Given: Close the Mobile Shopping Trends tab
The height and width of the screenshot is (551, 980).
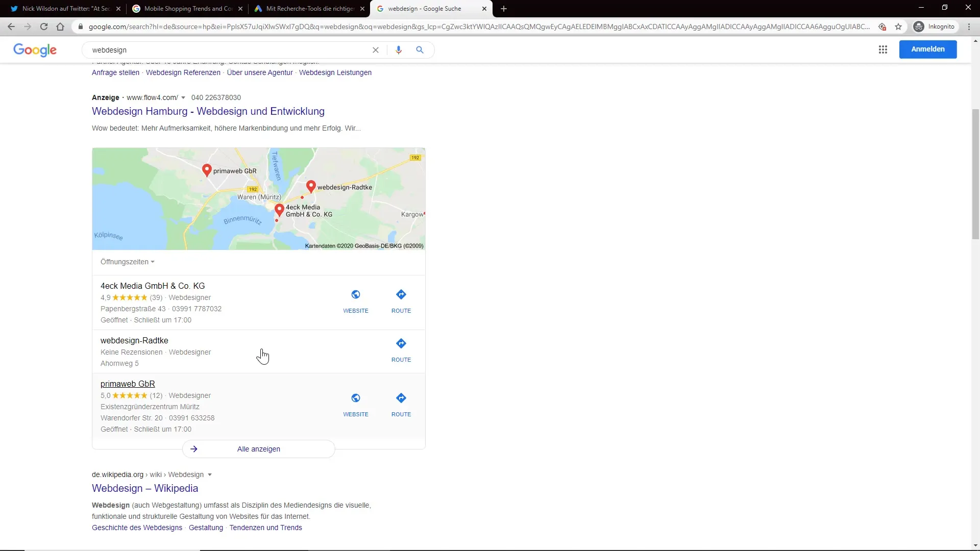Looking at the screenshot, I should coord(240,9).
